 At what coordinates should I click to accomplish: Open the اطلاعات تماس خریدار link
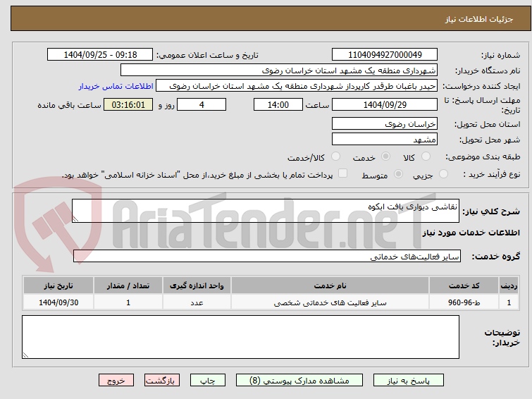116,86
